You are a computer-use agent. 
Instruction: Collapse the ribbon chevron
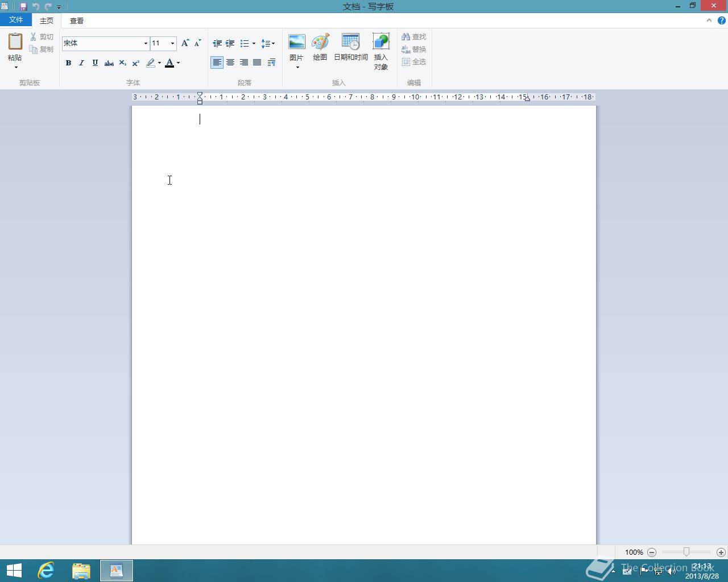(x=709, y=20)
